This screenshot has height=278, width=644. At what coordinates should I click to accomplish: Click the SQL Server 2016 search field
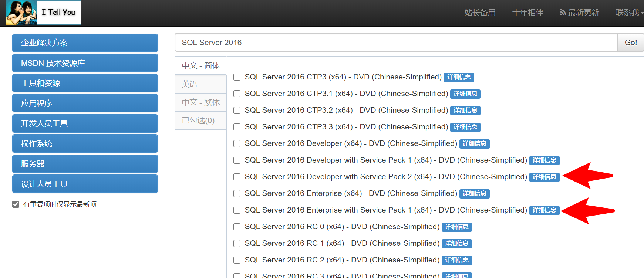tap(396, 43)
